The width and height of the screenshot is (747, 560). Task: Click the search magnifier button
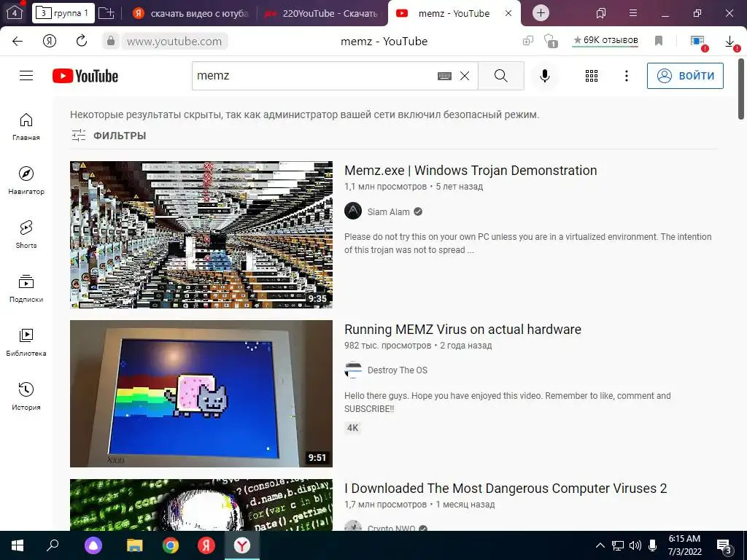[x=500, y=76]
